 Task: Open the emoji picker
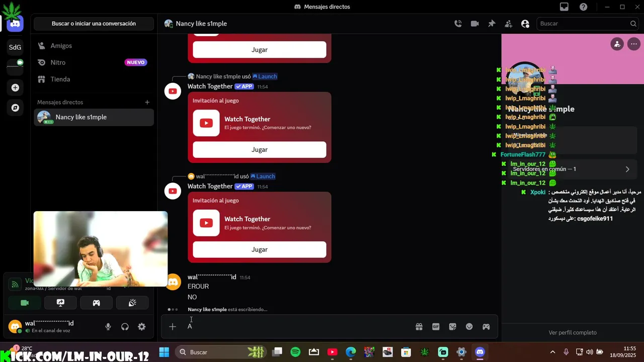tap(469, 327)
